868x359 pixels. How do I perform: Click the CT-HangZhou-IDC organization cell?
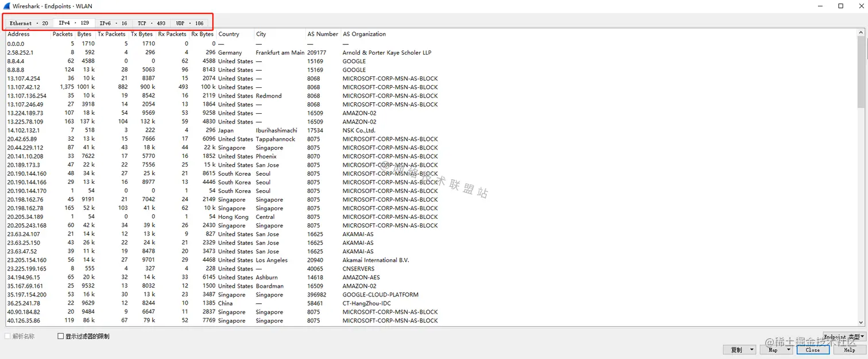point(367,303)
